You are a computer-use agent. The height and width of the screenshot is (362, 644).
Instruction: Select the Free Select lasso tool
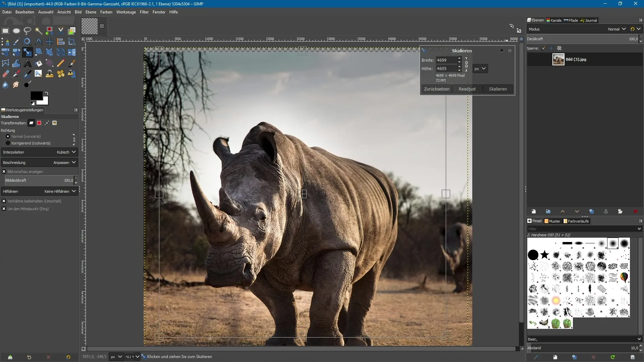pos(28,31)
